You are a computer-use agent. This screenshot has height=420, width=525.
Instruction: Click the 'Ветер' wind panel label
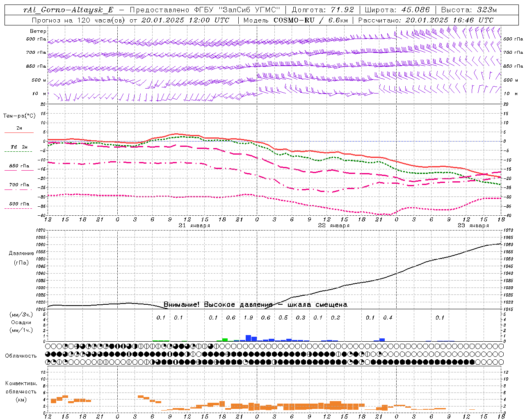(x=38, y=31)
